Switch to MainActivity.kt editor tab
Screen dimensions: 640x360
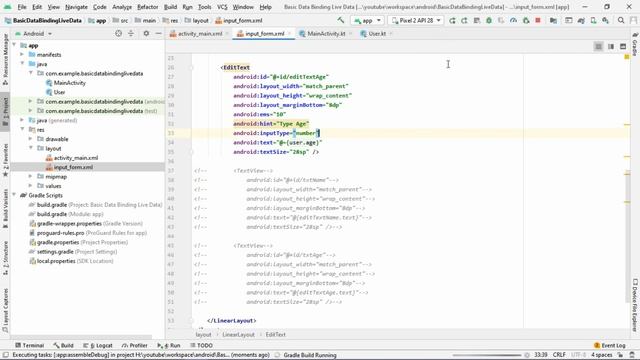(x=326, y=33)
